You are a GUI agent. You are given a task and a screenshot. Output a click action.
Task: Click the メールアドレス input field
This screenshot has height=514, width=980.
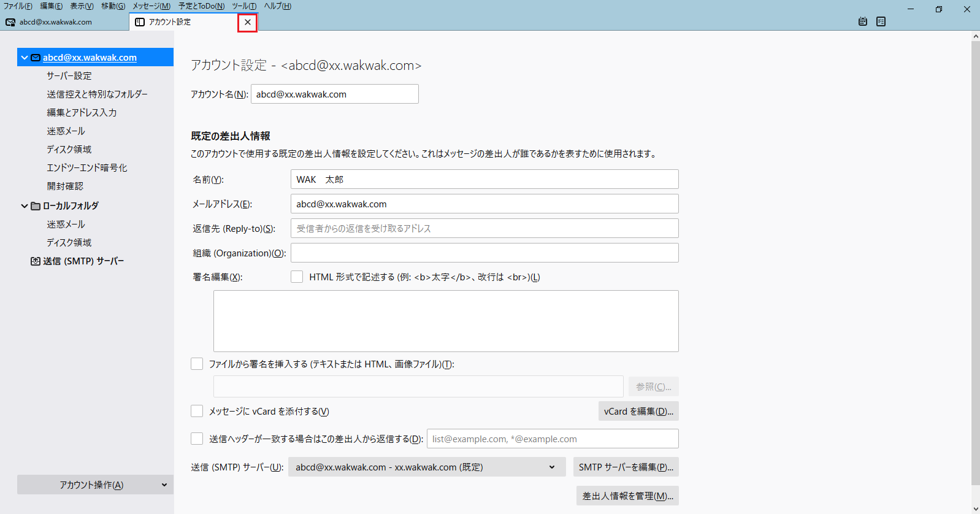484,204
